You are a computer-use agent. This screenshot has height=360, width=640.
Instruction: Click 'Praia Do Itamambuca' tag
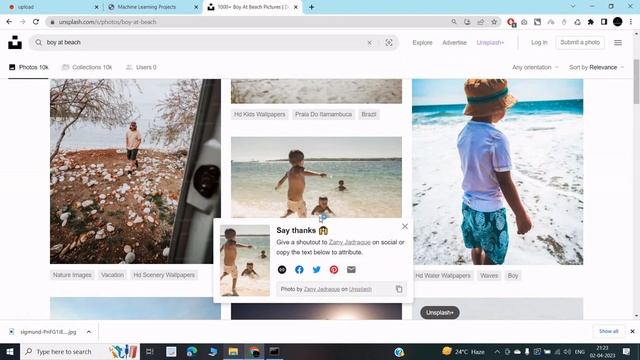[x=323, y=114]
